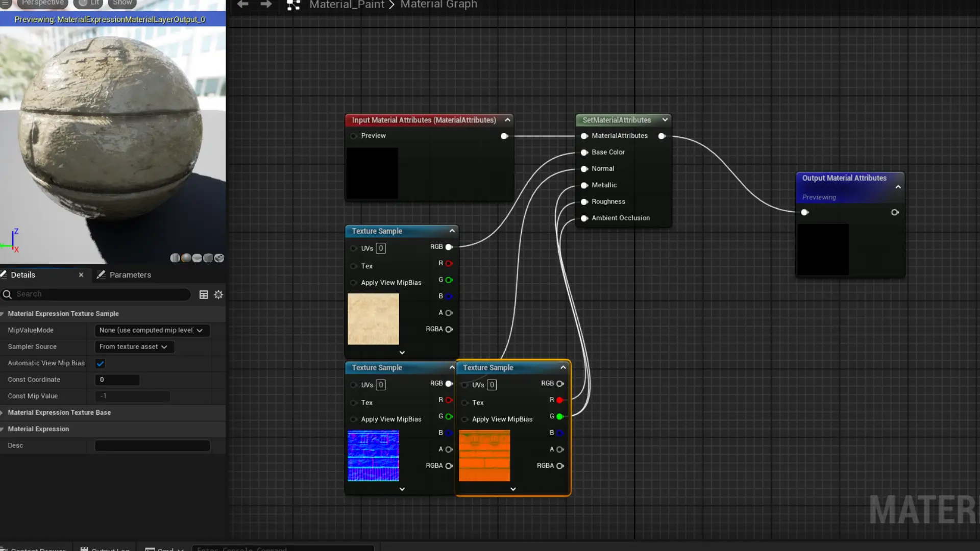Open Details panel property matrix view

tap(204, 295)
